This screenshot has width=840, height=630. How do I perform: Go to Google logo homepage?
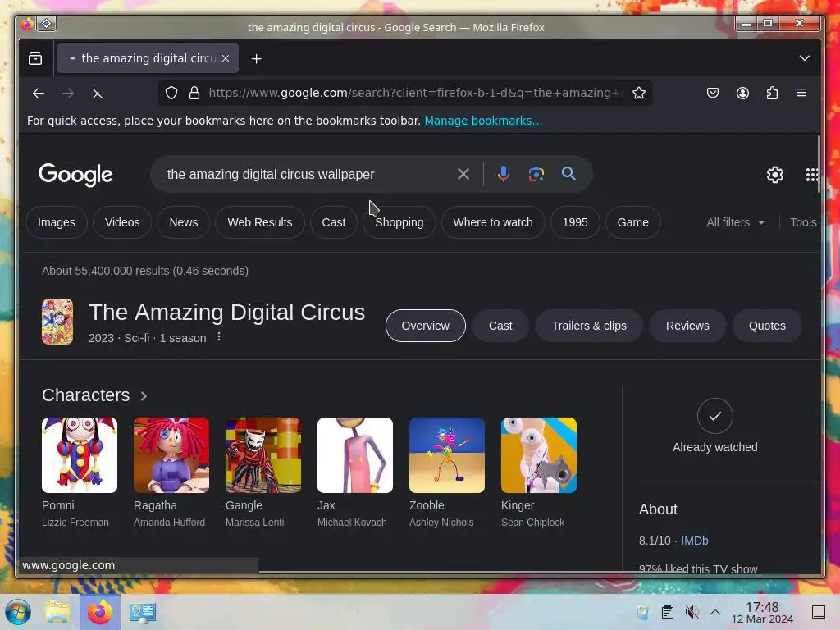(x=75, y=174)
